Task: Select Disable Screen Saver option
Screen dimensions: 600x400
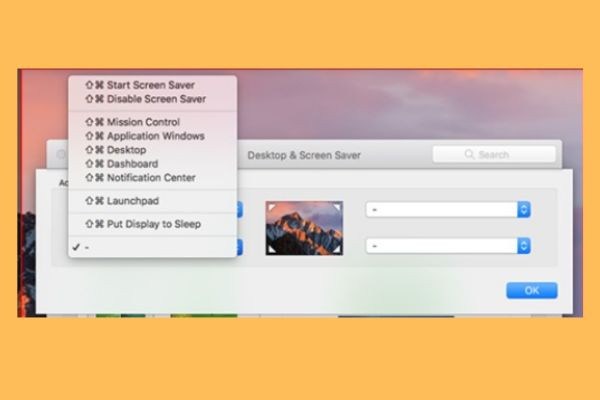Action: click(x=153, y=99)
